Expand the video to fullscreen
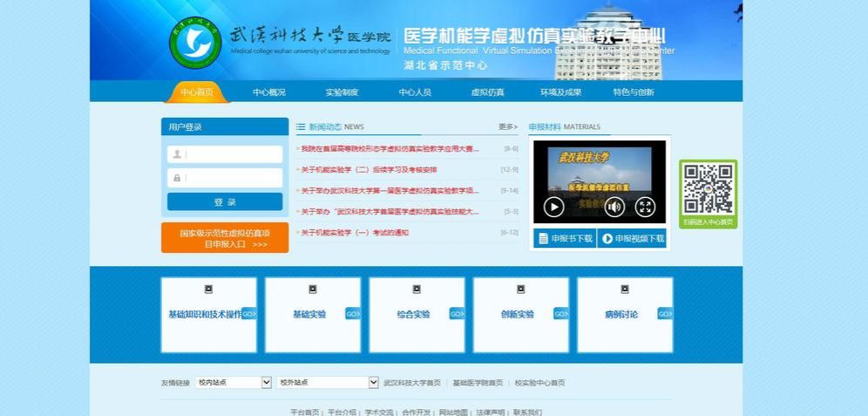 tap(645, 208)
